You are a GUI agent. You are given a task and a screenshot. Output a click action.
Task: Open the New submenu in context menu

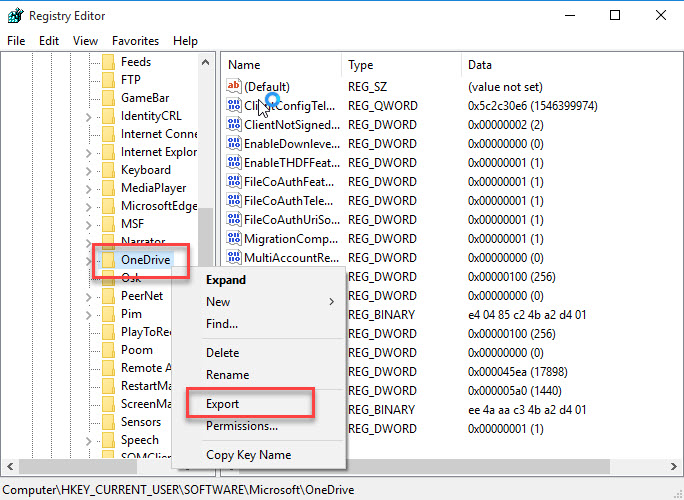click(259, 301)
